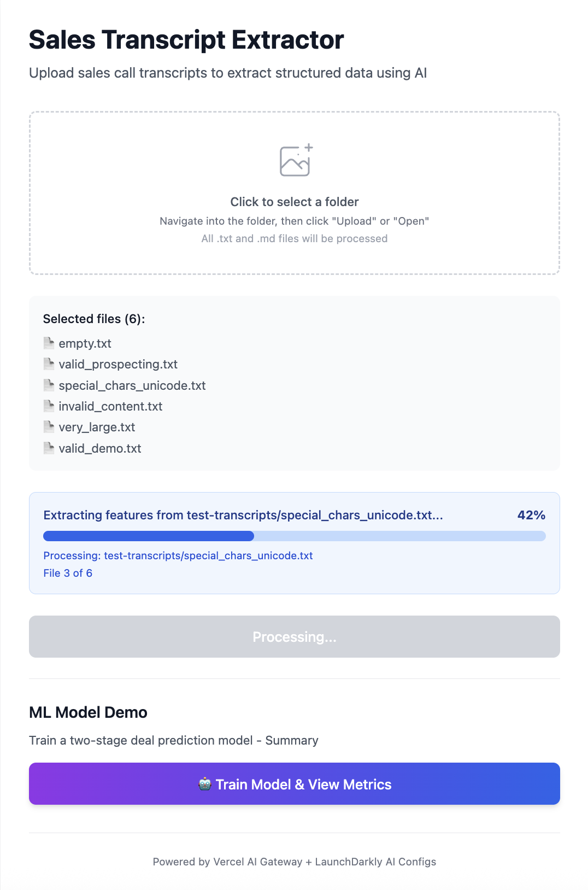
Task: Open the folder selection dialog
Action: click(295, 192)
